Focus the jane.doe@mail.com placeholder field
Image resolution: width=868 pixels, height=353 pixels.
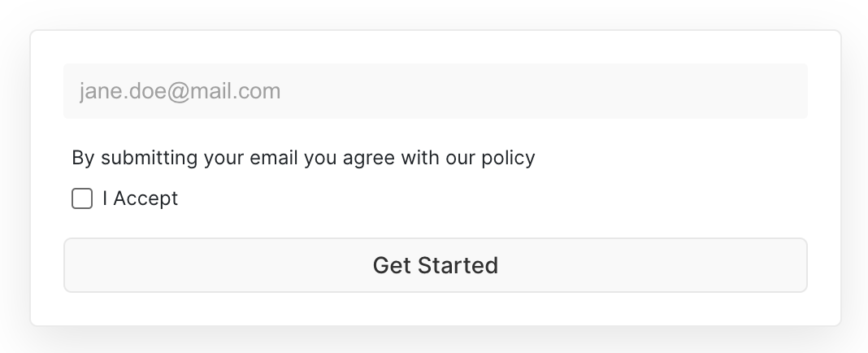pos(435,91)
